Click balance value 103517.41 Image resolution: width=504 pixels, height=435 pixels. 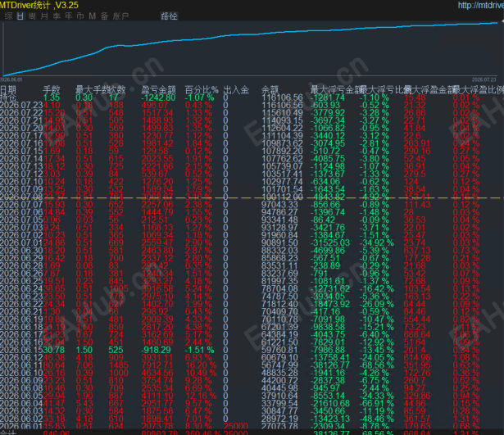(283, 174)
